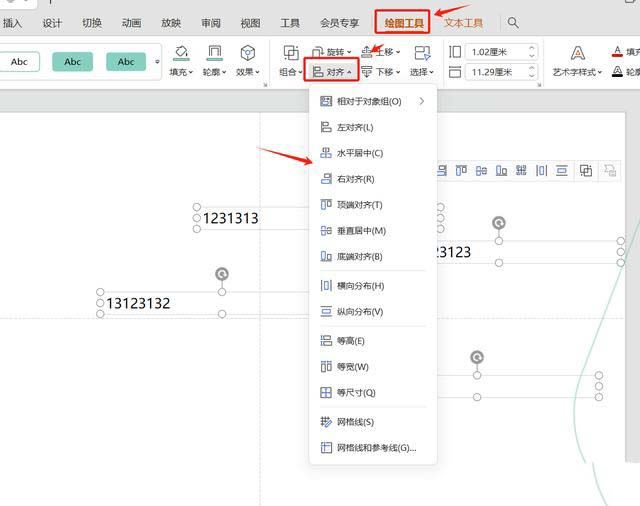Distribute horizontally with 横向分布
This screenshot has height=506, width=640.
coord(359,286)
